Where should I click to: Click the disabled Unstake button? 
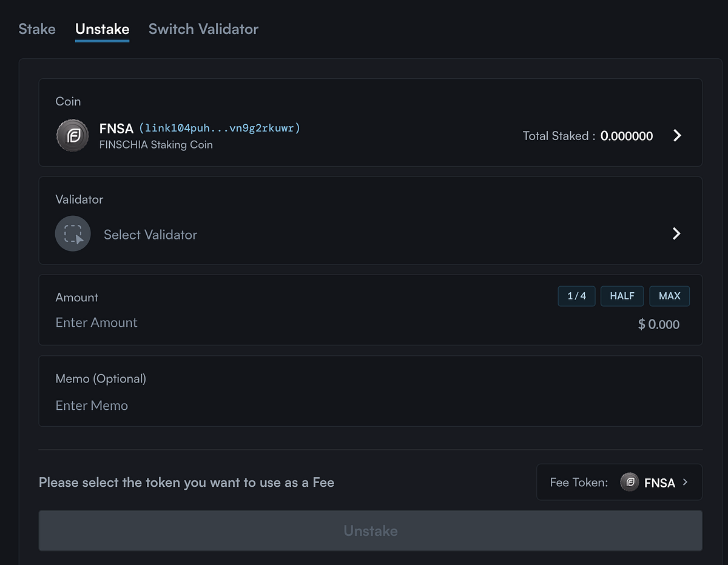pos(371,530)
